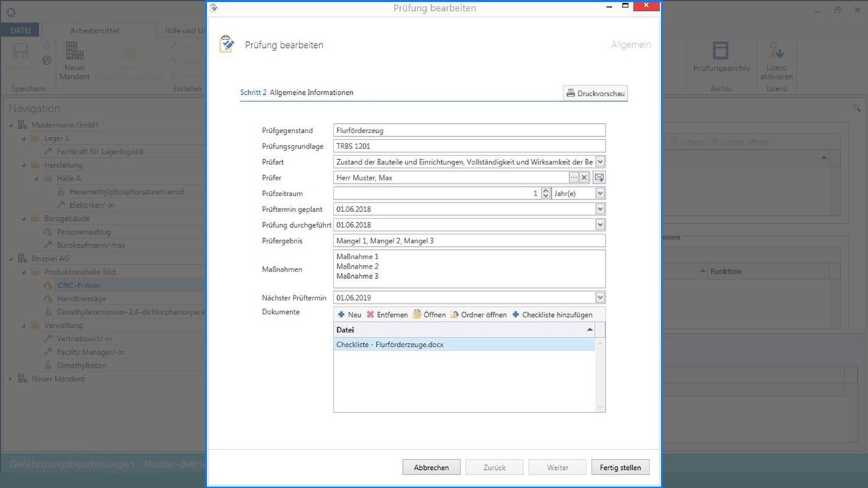
Task: Collapse the Herstellung folder node
Action: pos(24,165)
